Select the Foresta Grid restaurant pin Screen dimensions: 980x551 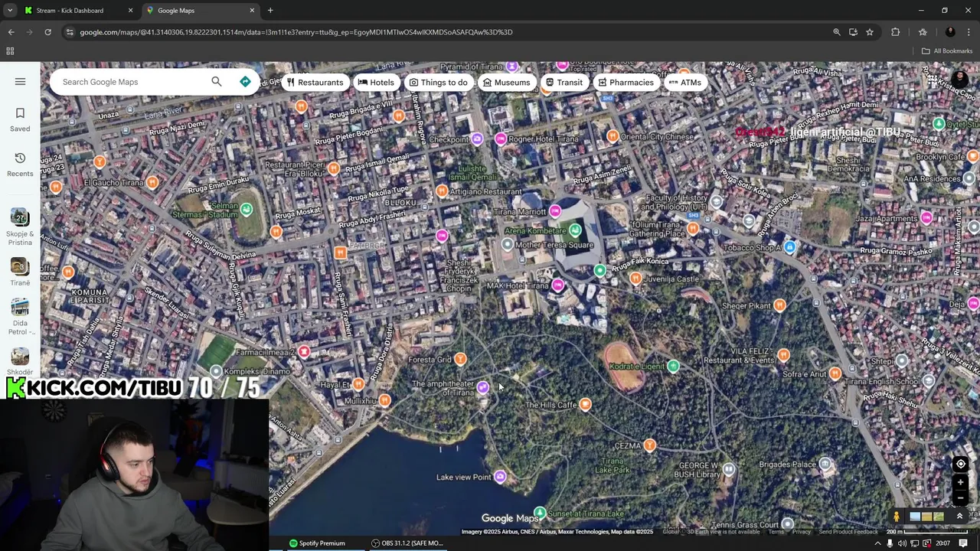point(460,359)
